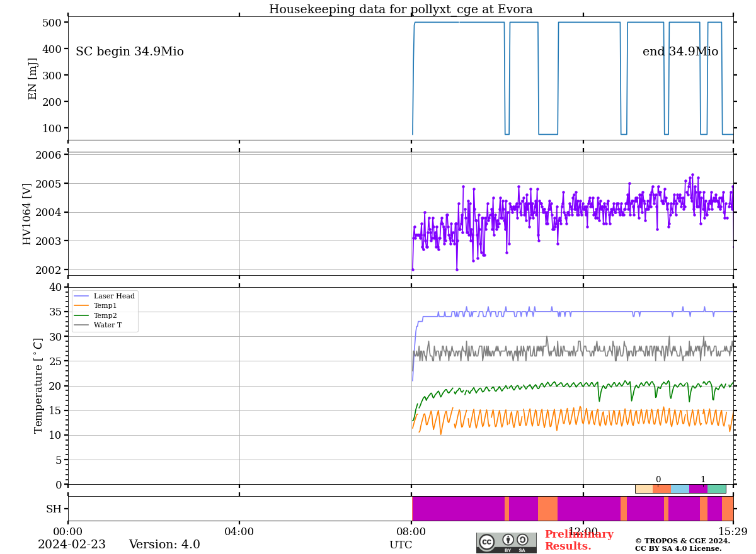This screenshot has height=554, width=756.
Task: Click the pale peach colorbar swatch
Action: click(644, 489)
